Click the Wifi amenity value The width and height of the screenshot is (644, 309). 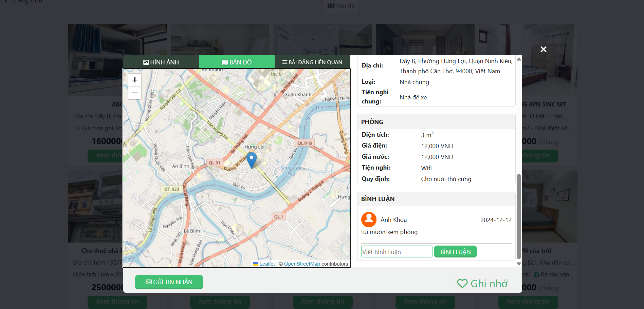pyautogui.click(x=426, y=168)
